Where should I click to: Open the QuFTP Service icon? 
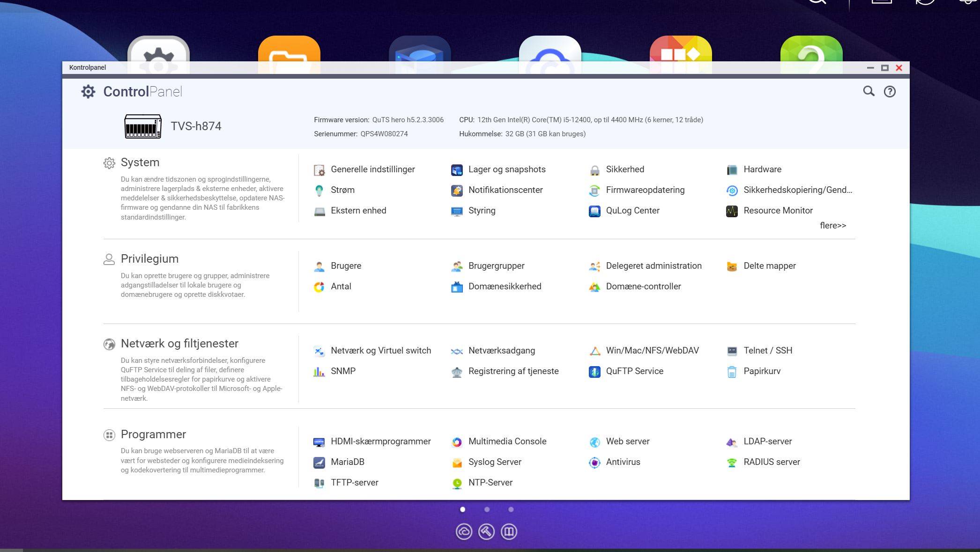click(594, 372)
